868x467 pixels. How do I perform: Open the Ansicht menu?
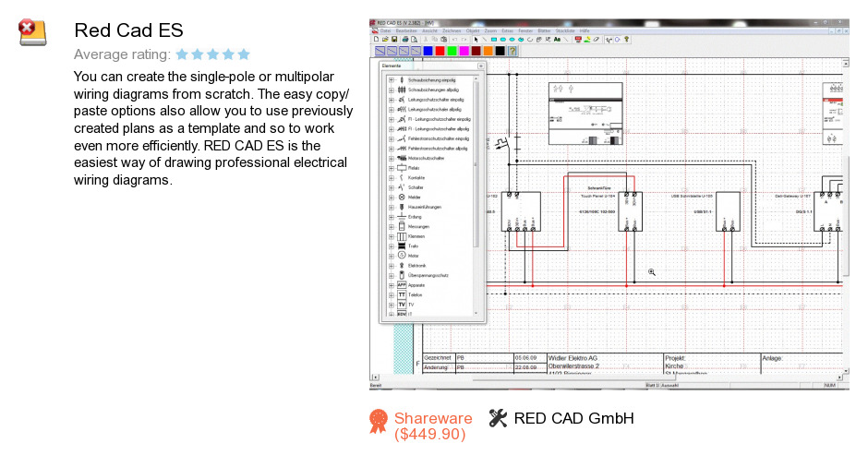point(429,31)
